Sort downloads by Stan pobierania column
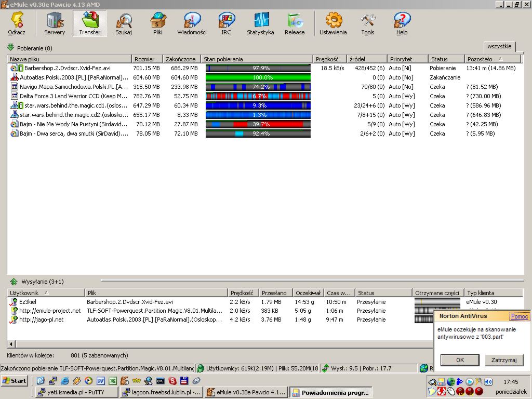 point(257,59)
